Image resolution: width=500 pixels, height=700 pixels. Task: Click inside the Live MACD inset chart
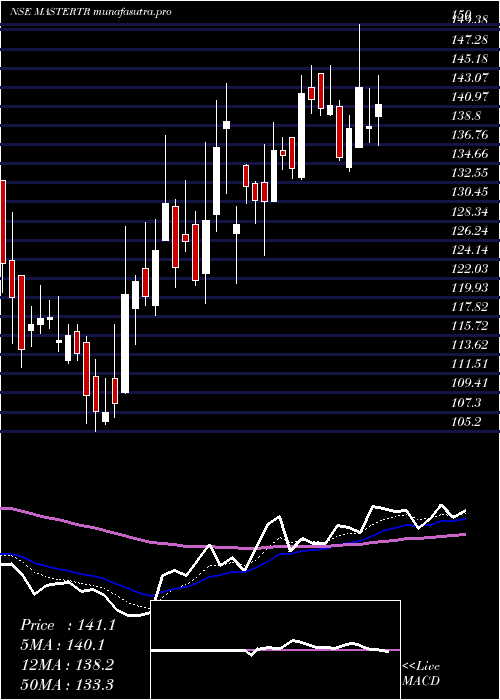275,650
